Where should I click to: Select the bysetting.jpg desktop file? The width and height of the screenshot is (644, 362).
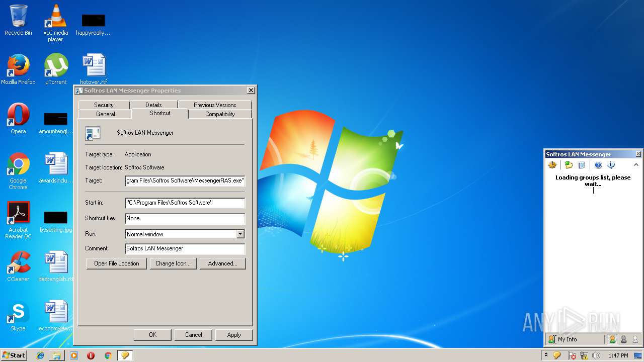(55, 221)
